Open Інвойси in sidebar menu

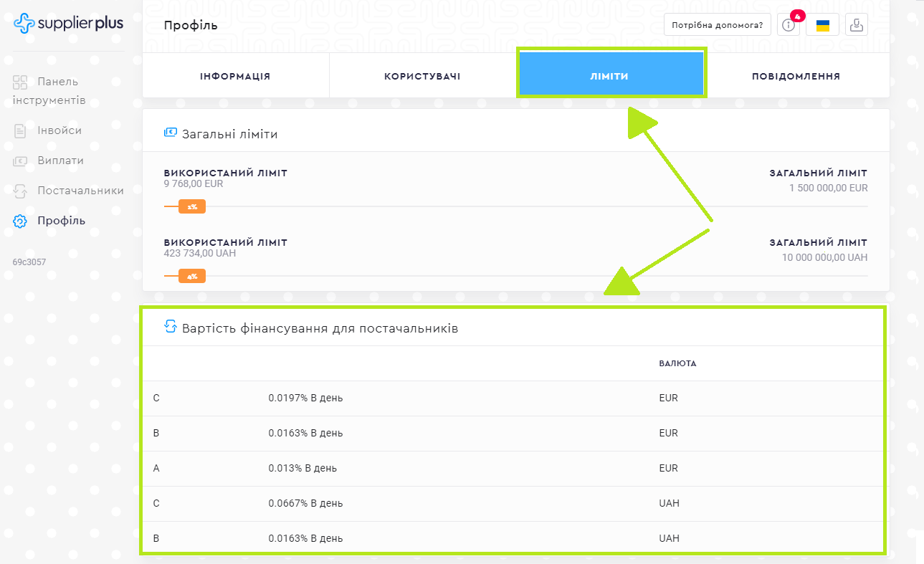pyautogui.click(x=59, y=131)
